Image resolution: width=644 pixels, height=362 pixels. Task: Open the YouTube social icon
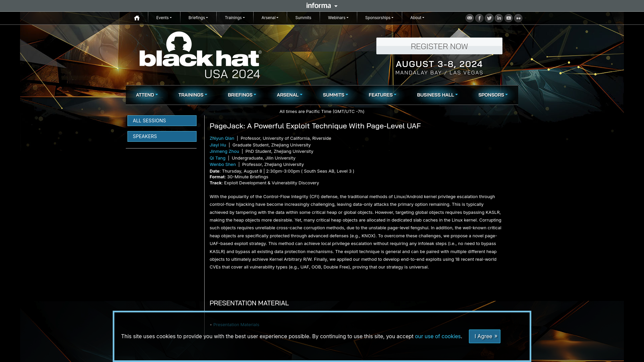[508, 18]
